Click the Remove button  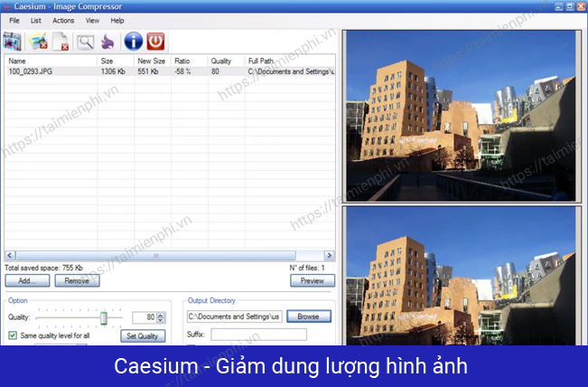(x=77, y=281)
